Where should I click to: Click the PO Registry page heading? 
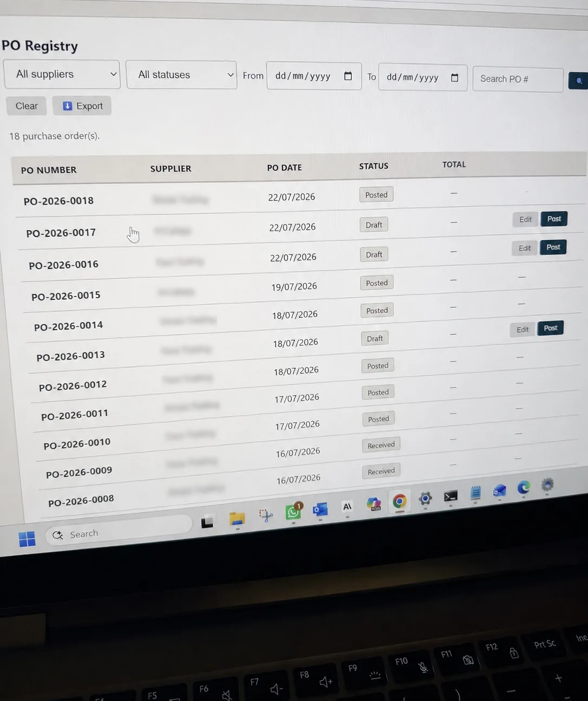[40, 46]
